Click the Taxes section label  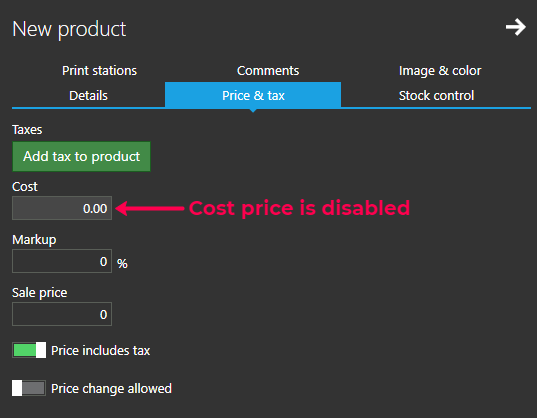pyautogui.click(x=27, y=130)
